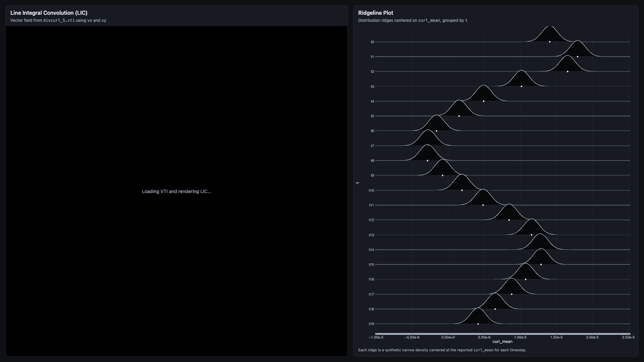Click the white mean dot on ridge t4
Viewport: 644px width, 362px height.
[484, 101]
